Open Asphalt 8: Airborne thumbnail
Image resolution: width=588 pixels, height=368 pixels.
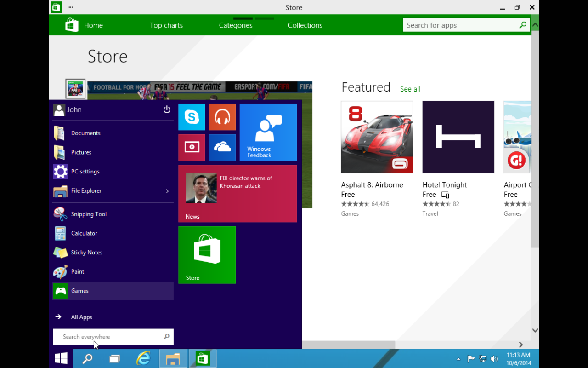(x=377, y=137)
